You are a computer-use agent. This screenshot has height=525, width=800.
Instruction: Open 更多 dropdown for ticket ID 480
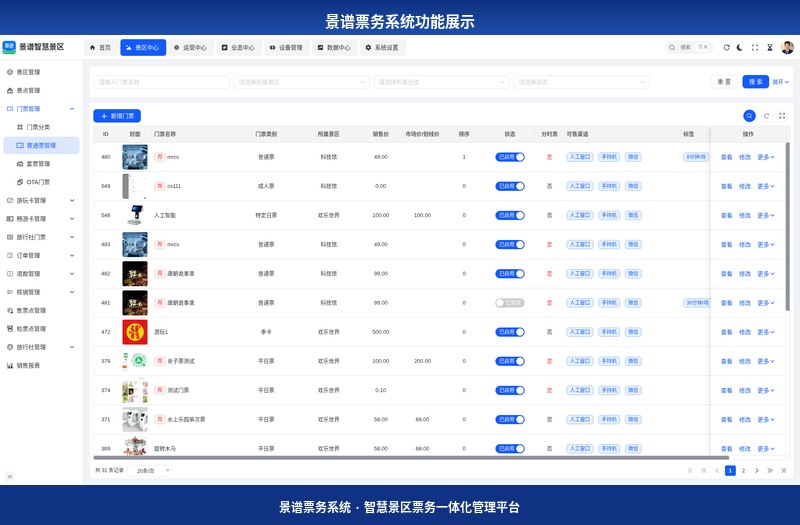tap(766, 157)
